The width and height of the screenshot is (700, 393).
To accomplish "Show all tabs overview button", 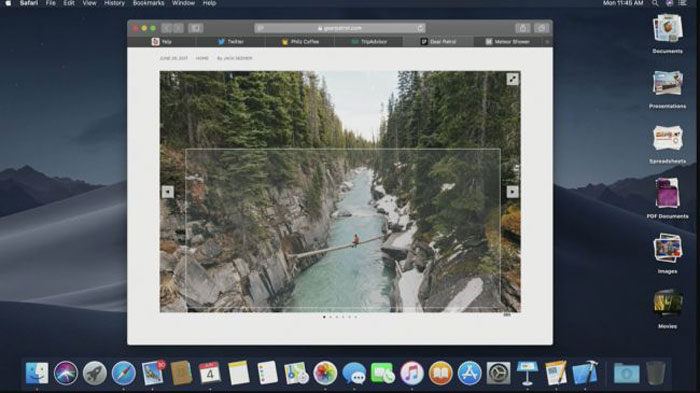I will (x=541, y=28).
